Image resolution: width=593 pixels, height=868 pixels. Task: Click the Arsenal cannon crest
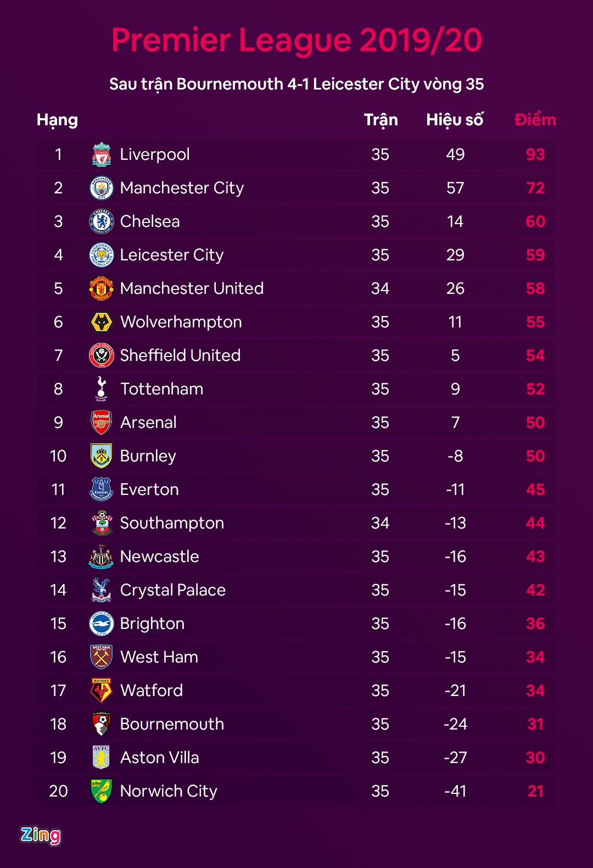[x=102, y=422]
